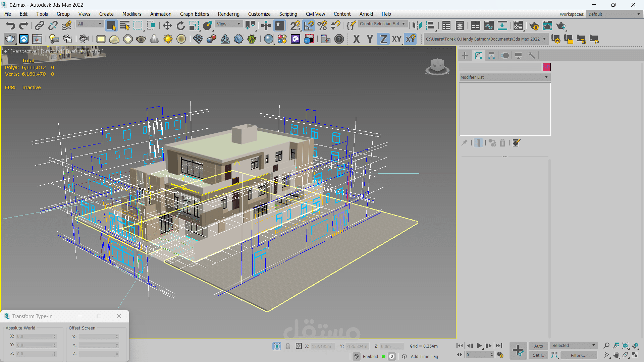Image resolution: width=644 pixels, height=362 pixels.
Task: Click the Filters... button
Action: coord(579,355)
